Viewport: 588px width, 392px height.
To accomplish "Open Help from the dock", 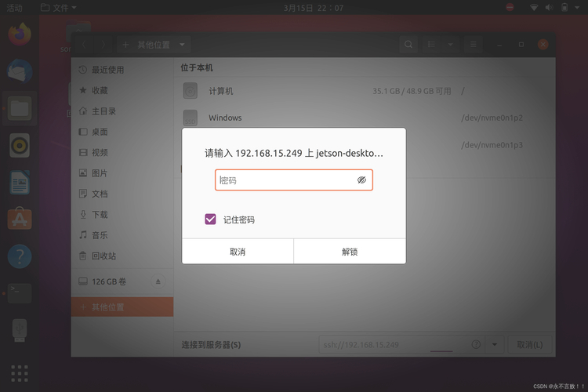I will point(20,256).
